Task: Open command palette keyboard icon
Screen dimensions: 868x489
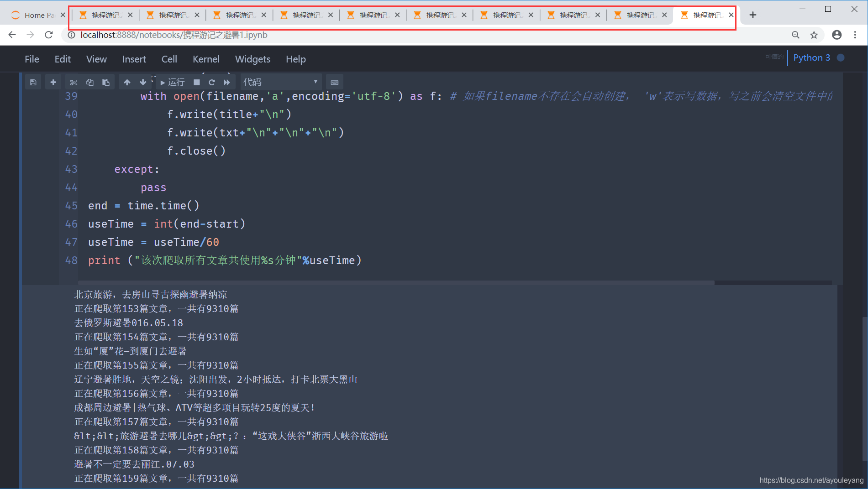Action: coord(335,82)
